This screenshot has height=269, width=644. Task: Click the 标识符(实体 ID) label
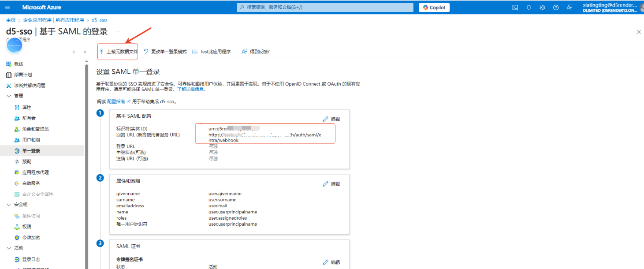pyautogui.click(x=132, y=128)
